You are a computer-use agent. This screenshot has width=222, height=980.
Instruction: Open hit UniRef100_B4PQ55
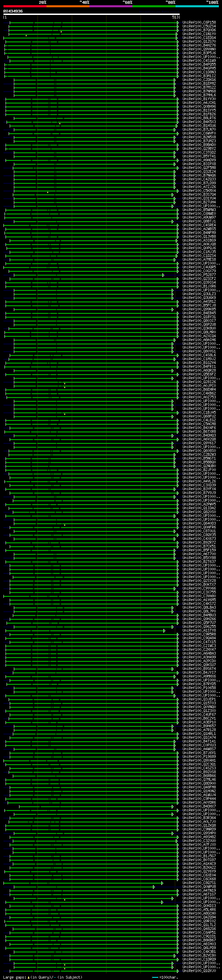(x=199, y=64)
